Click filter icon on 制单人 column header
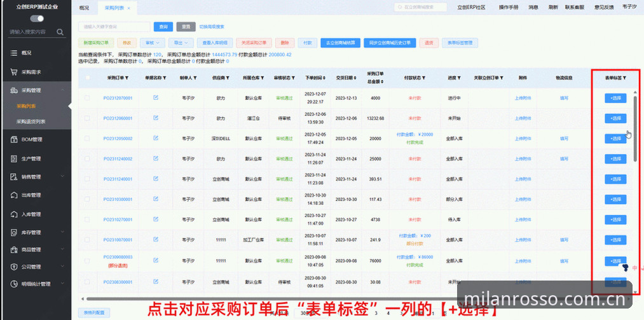 (x=195, y=78)
